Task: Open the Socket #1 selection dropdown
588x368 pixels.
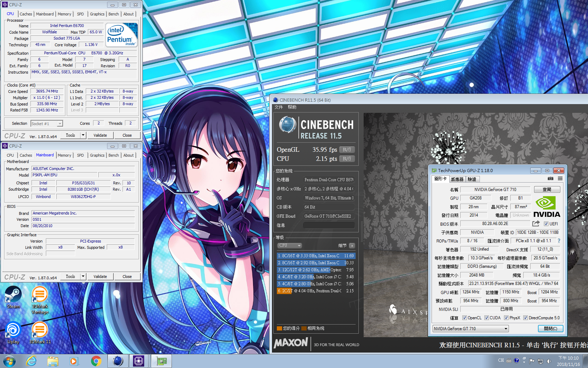Action: tap(47, 123)
